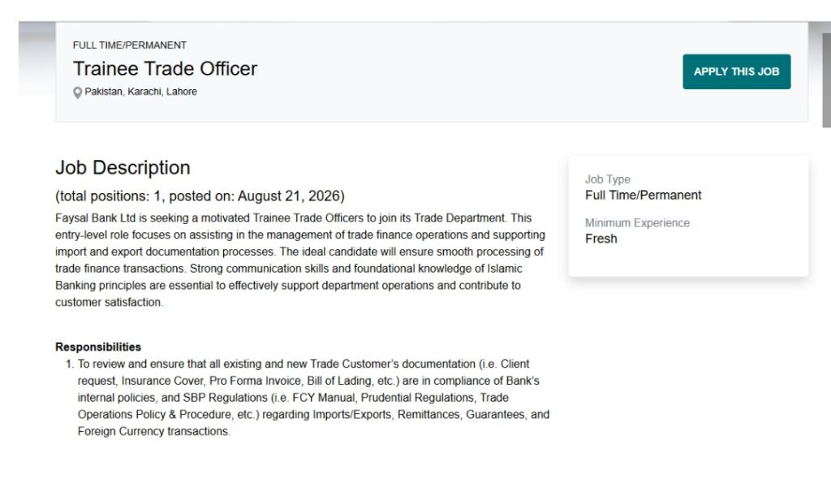
Task: Click the Full Time/Permanent value in sidebar card
Action: click(x=643, y=195)
